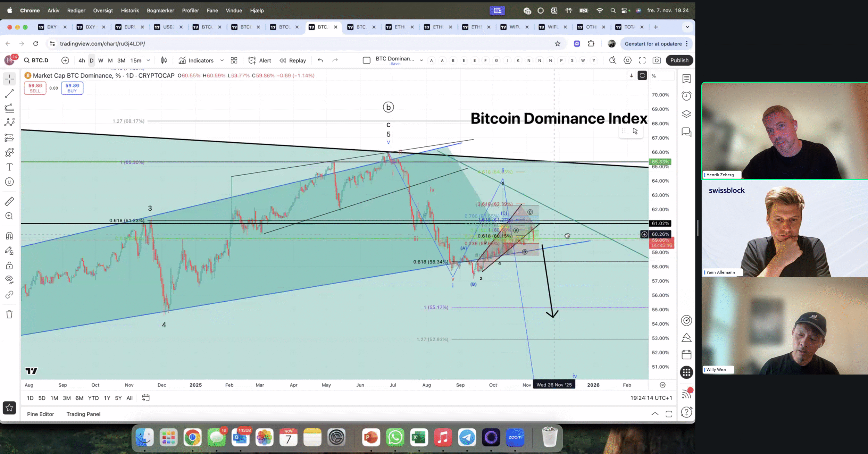Toggle the hide all drawings eye icon
The height and width of the screenshot is (454, 868).
(x=9, y=279)
